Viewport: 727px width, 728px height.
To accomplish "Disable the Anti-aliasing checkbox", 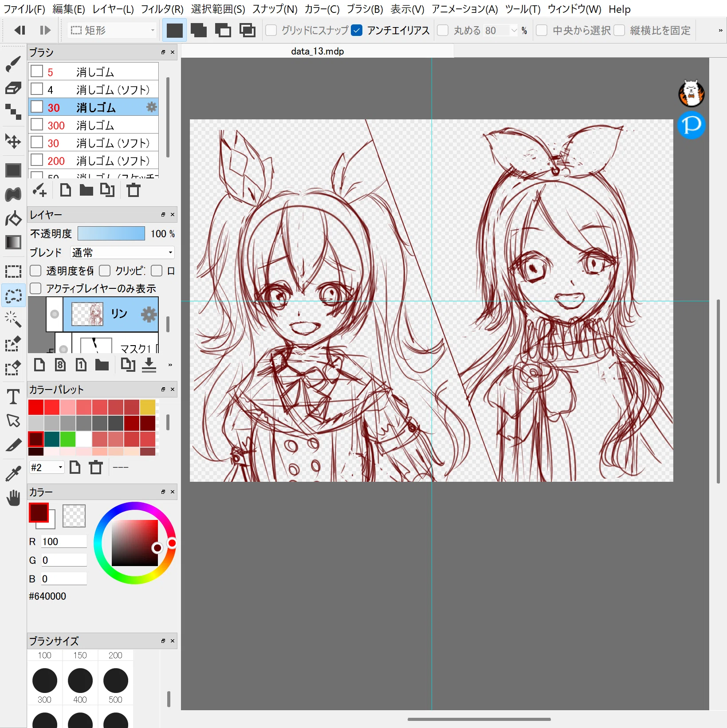I will pos(356,30).
